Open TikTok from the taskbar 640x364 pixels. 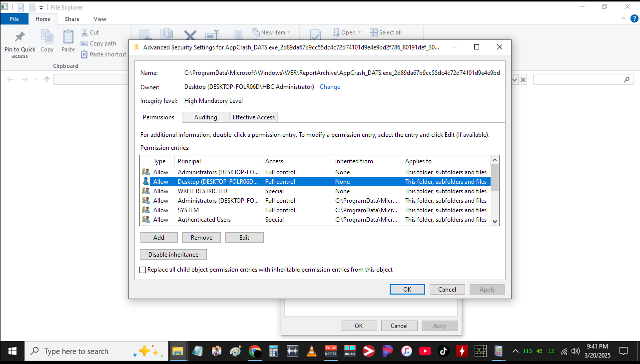(444, 352)
